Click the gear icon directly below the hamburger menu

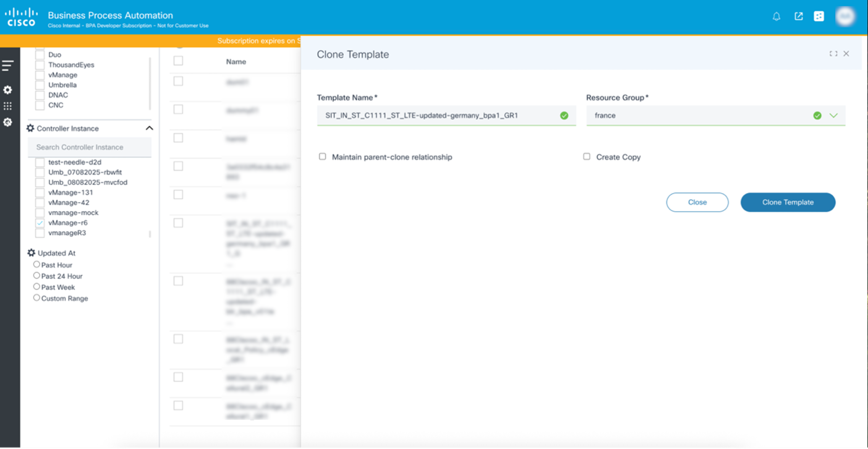pyautogui.click(x=7, y=90)
